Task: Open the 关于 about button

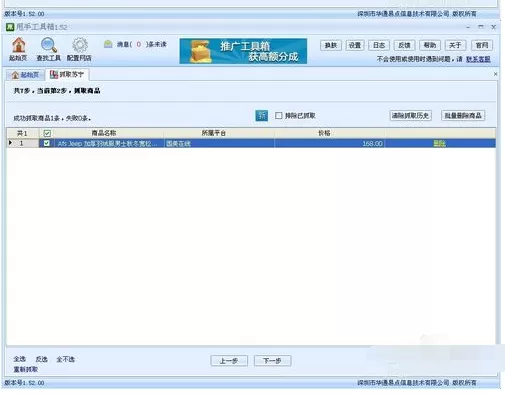Action: tap(455, 45)
